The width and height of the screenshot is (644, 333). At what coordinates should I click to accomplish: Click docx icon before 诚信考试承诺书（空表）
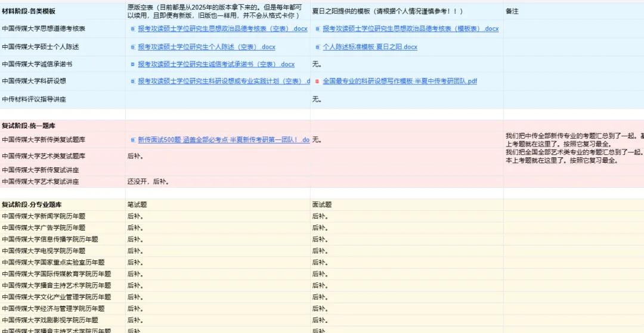[x=132, y=64]
